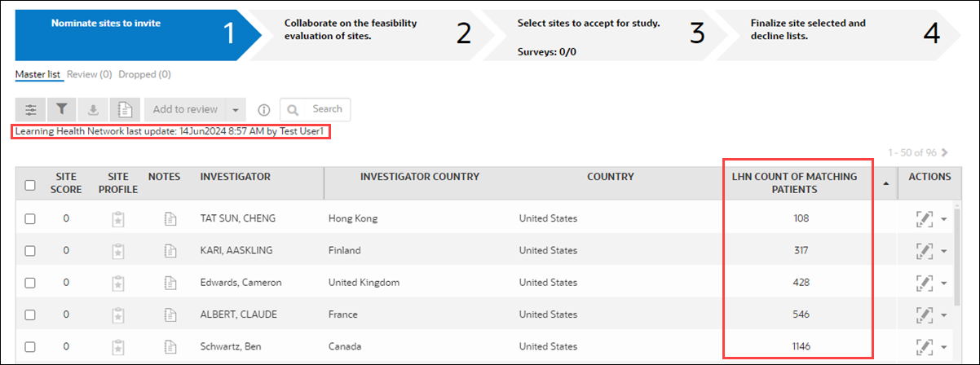This screenshot has height=365, width=980.
Task: Open the document report icon in toolbar
Action: click(125, 109)
